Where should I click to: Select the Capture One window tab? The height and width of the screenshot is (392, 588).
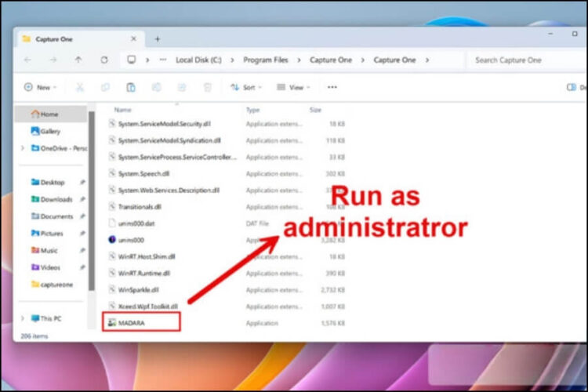[79, 38]
